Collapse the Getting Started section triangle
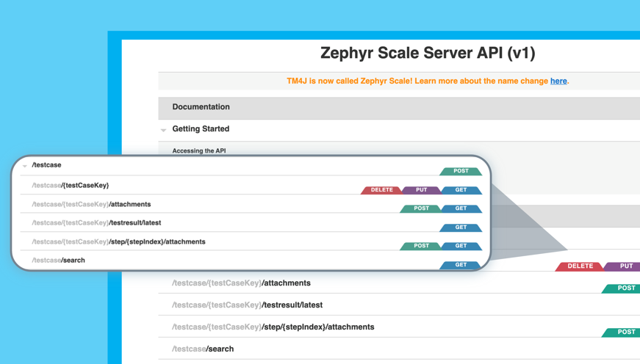 pyautogui.click(x=164, y=130)
